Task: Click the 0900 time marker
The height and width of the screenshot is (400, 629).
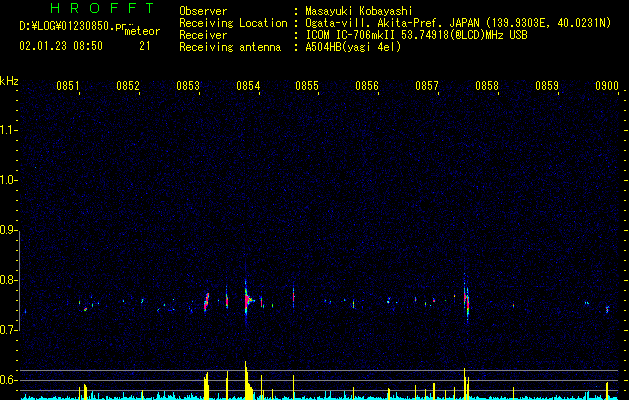Action: pyautogui.click(x=607, y=85)
